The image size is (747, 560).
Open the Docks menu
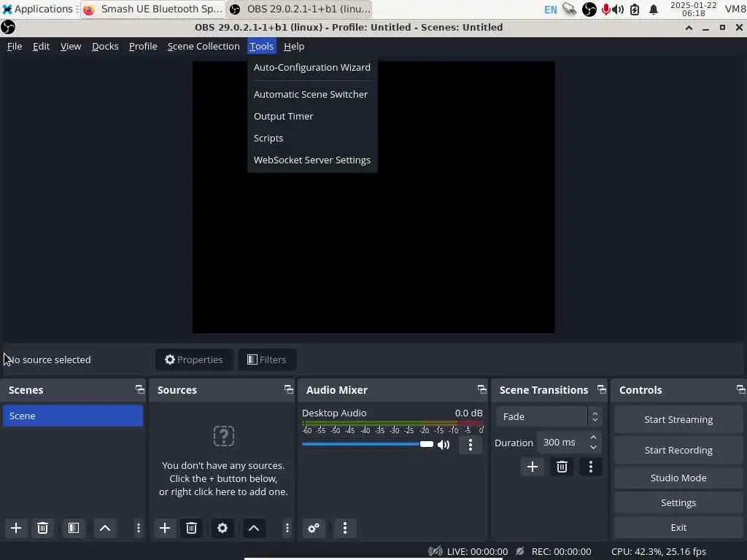[x=105, y=46]
